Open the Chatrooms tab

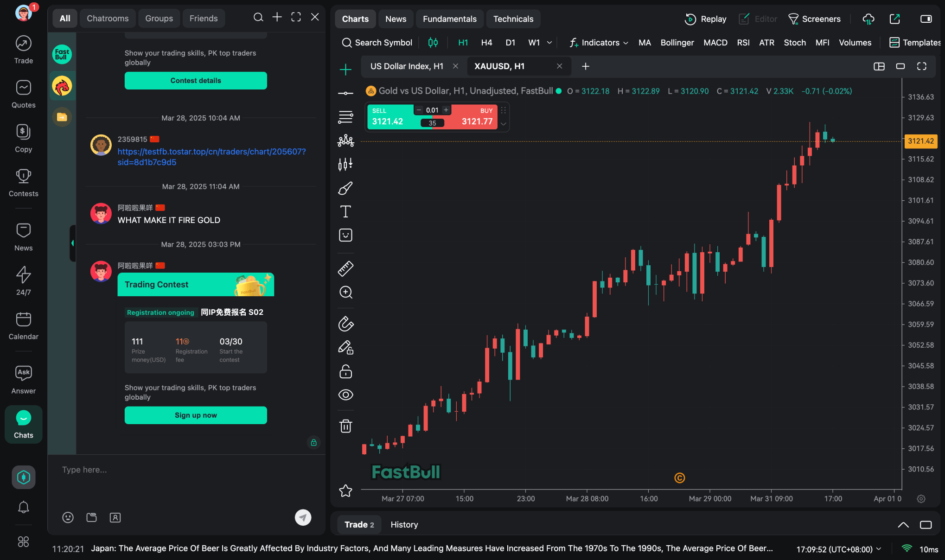(x=108, y=19)
